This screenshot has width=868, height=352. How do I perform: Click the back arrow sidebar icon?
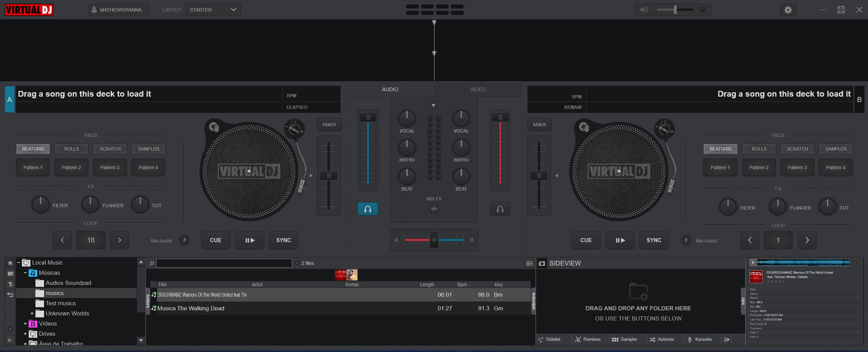pos(11,295)
